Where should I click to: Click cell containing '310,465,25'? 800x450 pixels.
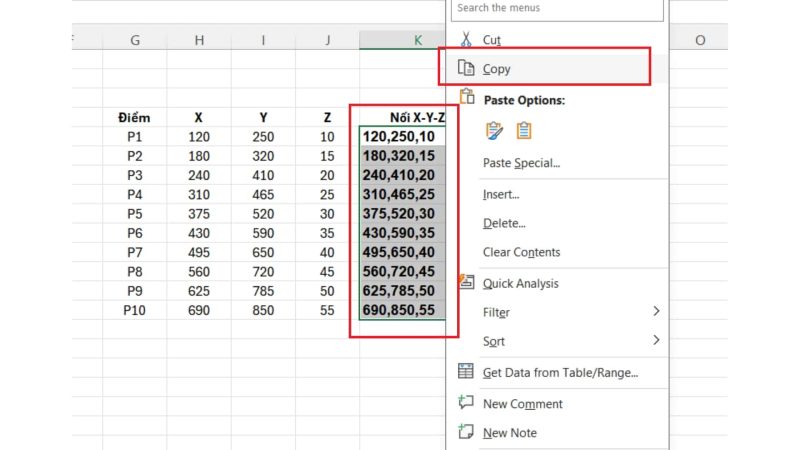(x=403, y=195)
